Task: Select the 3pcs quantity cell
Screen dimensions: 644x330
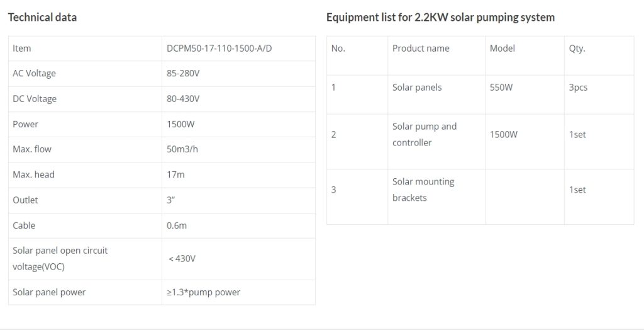Action: (x=599, y=94)
